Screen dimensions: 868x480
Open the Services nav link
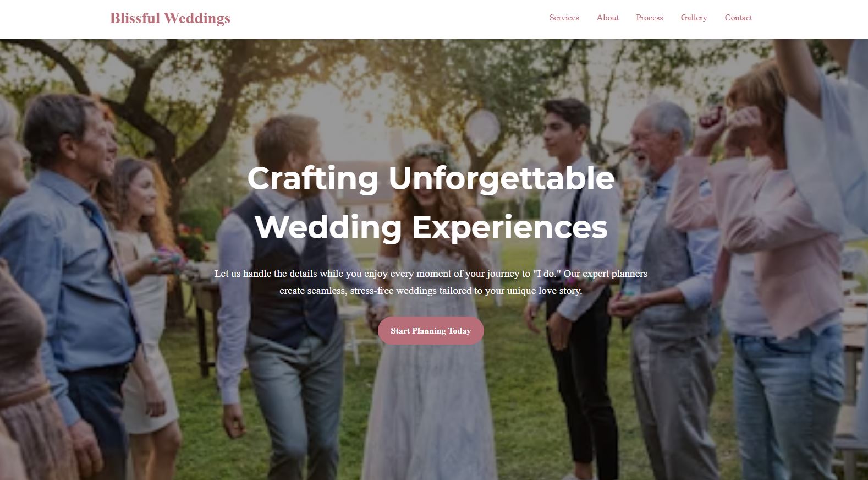(x=564, y=18)
